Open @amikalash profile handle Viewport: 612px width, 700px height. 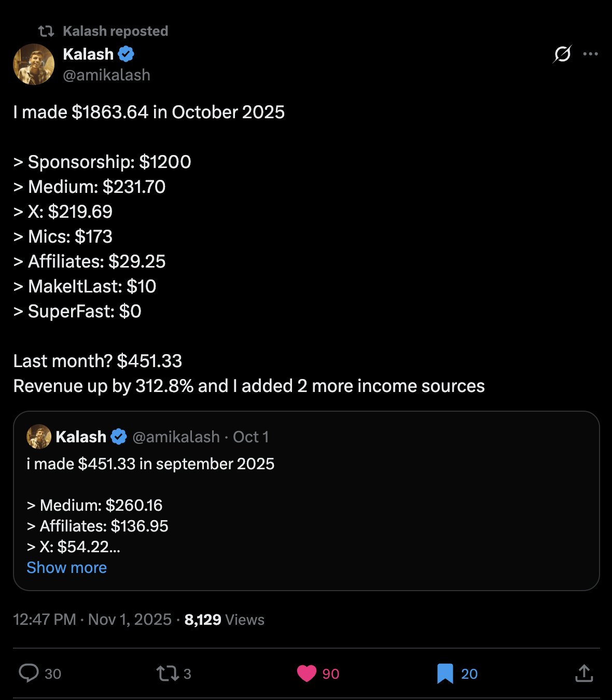click(x=106, y=75)
